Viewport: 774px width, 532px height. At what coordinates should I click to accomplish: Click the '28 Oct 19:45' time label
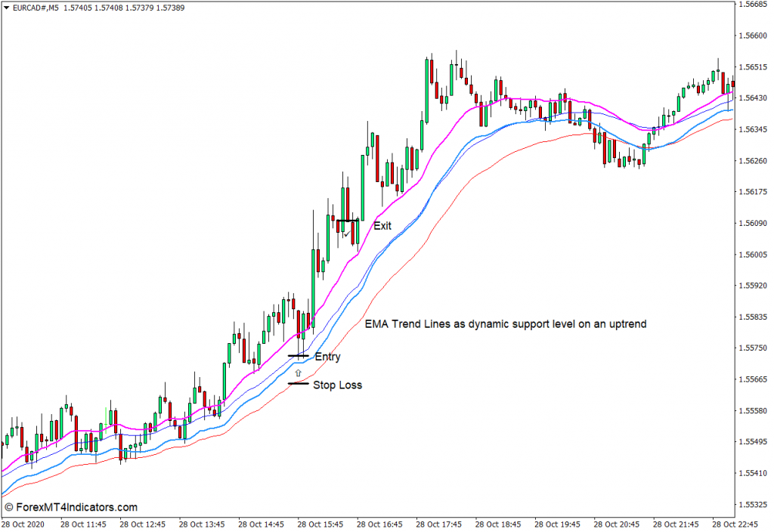557,524
